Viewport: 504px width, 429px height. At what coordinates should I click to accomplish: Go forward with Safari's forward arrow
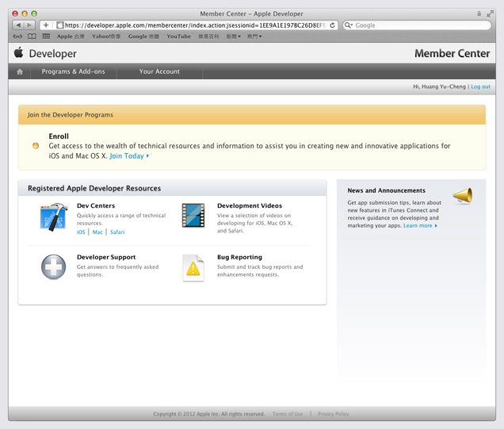coord(29,25)
